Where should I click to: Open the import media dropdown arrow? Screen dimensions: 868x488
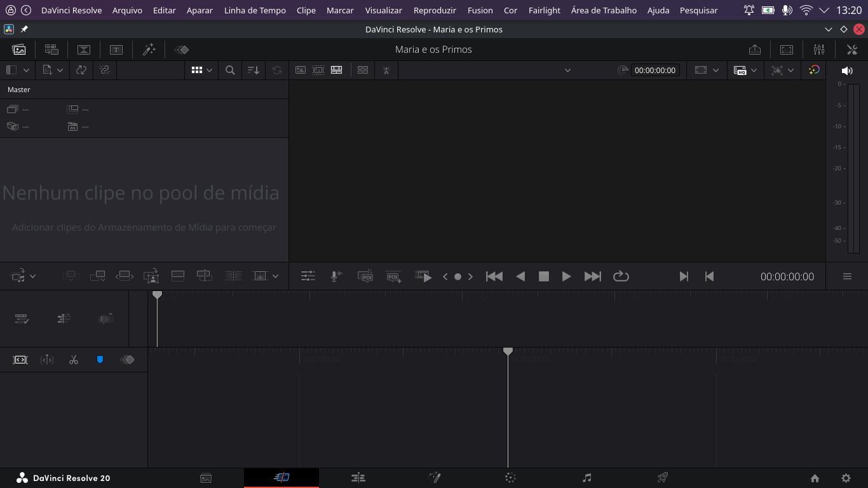[60, 71]
